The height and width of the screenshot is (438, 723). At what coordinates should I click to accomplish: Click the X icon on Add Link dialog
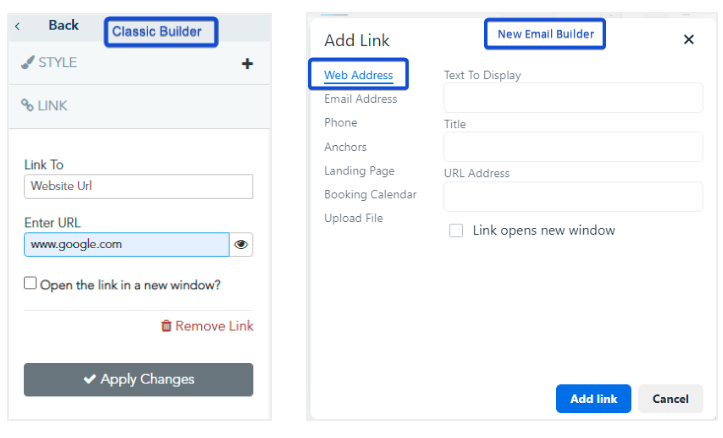point(688,40)
